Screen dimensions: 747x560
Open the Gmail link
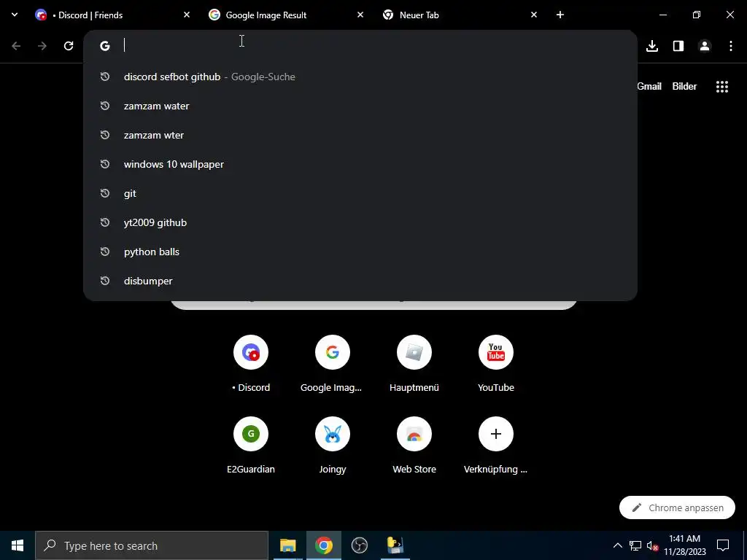(649, 86)
